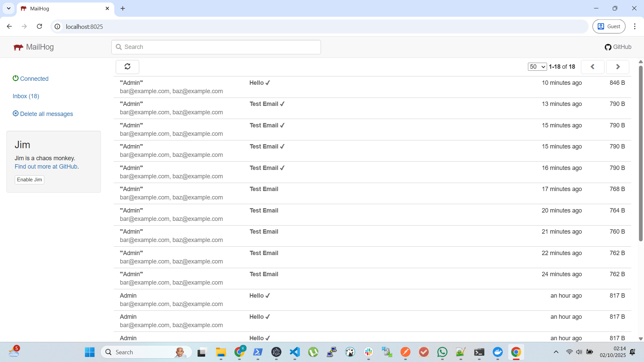Enable Jim chaos monkey
The image size is (644, 362).
coord(30,180)
